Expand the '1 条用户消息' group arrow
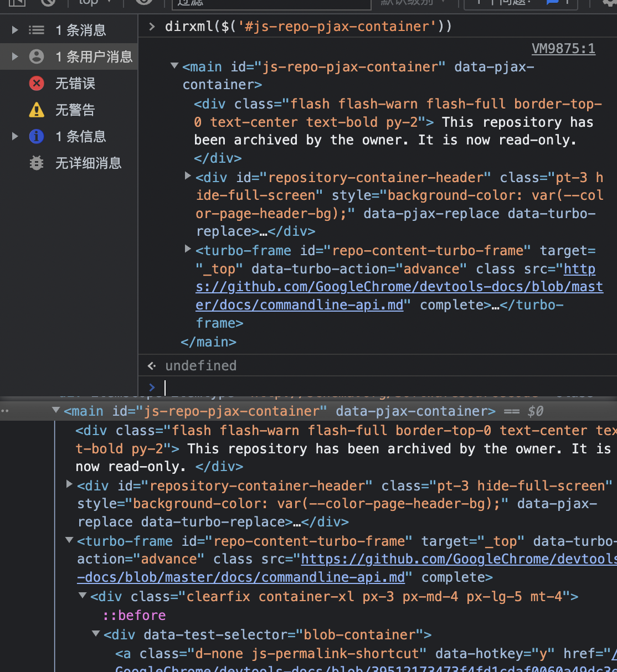Viewport: 617px width, 672px height. (x=15, y=56)
